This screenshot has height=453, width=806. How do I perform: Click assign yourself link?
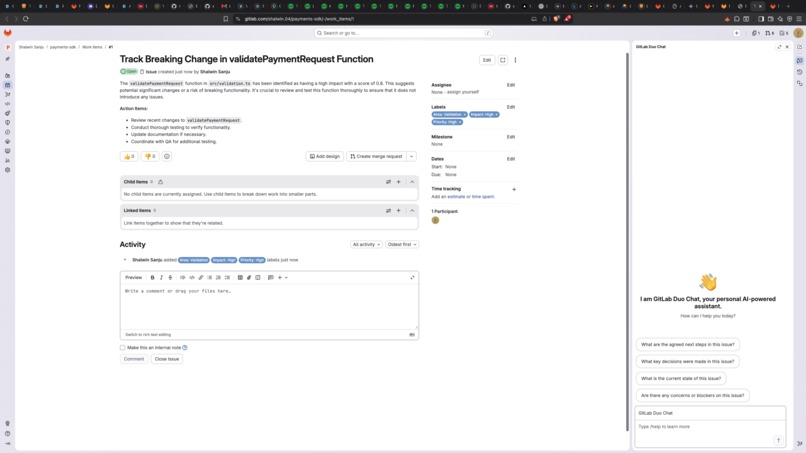(x=463, y=92)
